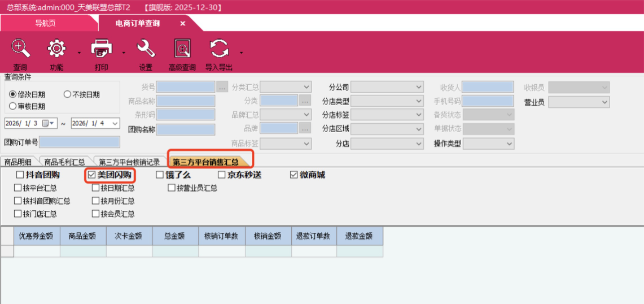644x304 pixels.
Task: Close the 电商订单查询 tab with X
Action: (183, 23)
